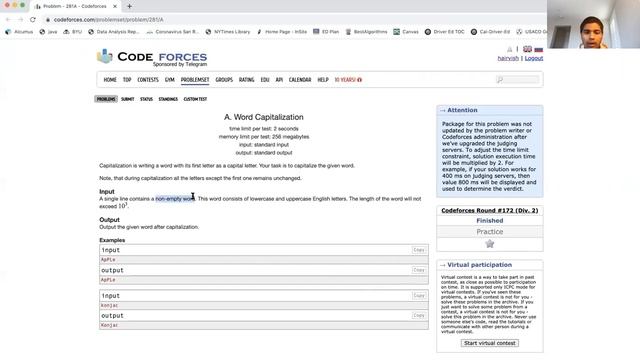Image resolution: width=640 pixels, height=360 pixels.
Task: Open TOP in navigation menu
Action: pyautogui.click(x=127, y=80)
